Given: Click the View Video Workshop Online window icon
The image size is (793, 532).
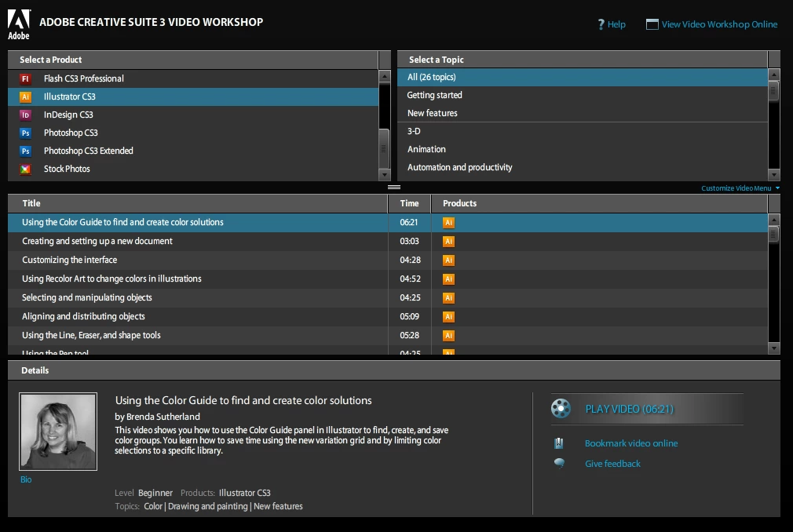Looking at the screenshot, I should 652,24.
